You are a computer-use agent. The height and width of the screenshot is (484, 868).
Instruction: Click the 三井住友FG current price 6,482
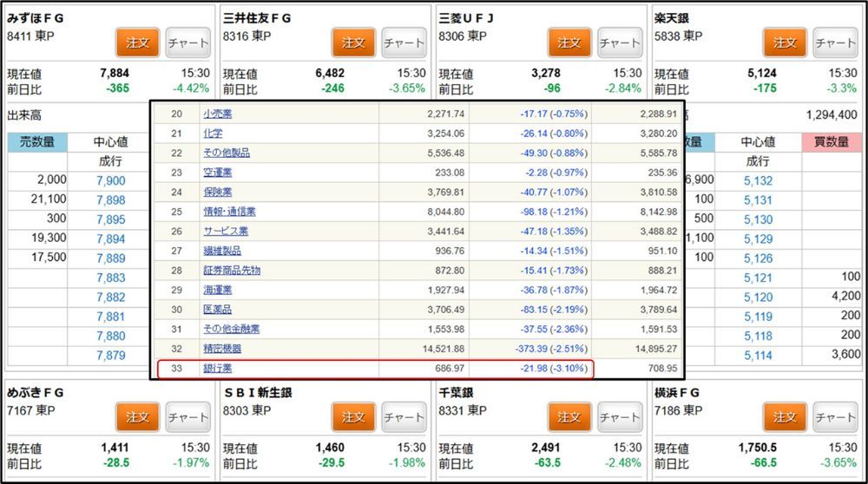(x=330, y=74)
